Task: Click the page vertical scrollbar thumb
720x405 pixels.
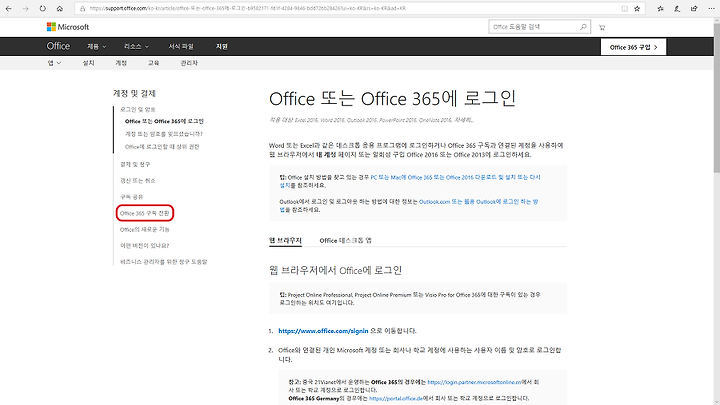Action: click(716, 98)
